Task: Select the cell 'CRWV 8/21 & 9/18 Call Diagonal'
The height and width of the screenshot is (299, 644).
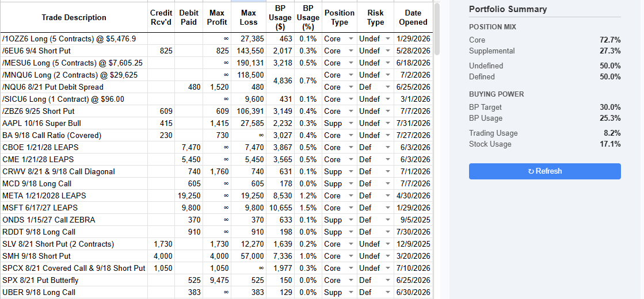Action: (74, 171)
